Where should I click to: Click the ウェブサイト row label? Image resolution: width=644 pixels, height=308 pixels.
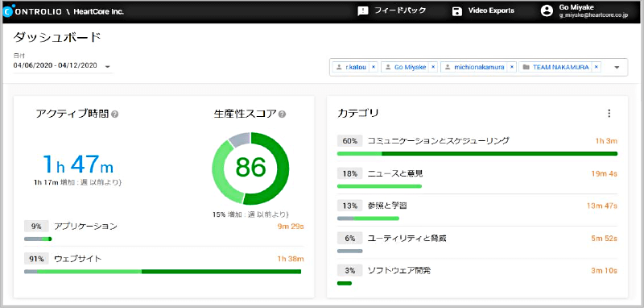(77, 259)
